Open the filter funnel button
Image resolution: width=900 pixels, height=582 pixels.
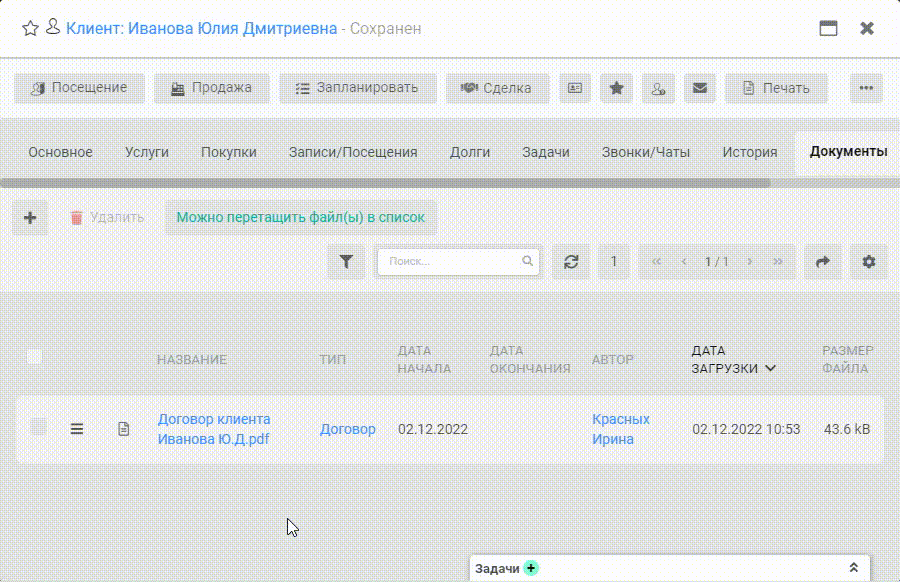(346, 262)
